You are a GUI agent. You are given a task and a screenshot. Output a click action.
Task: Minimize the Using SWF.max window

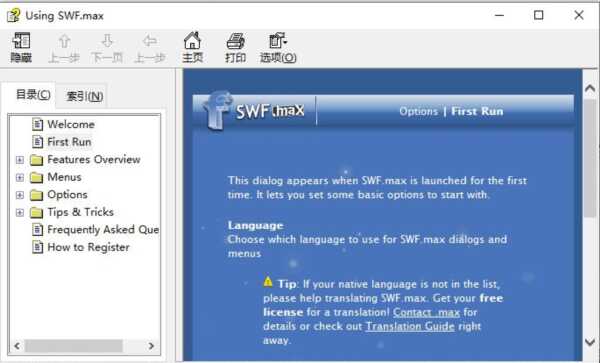tap(499, 15)
